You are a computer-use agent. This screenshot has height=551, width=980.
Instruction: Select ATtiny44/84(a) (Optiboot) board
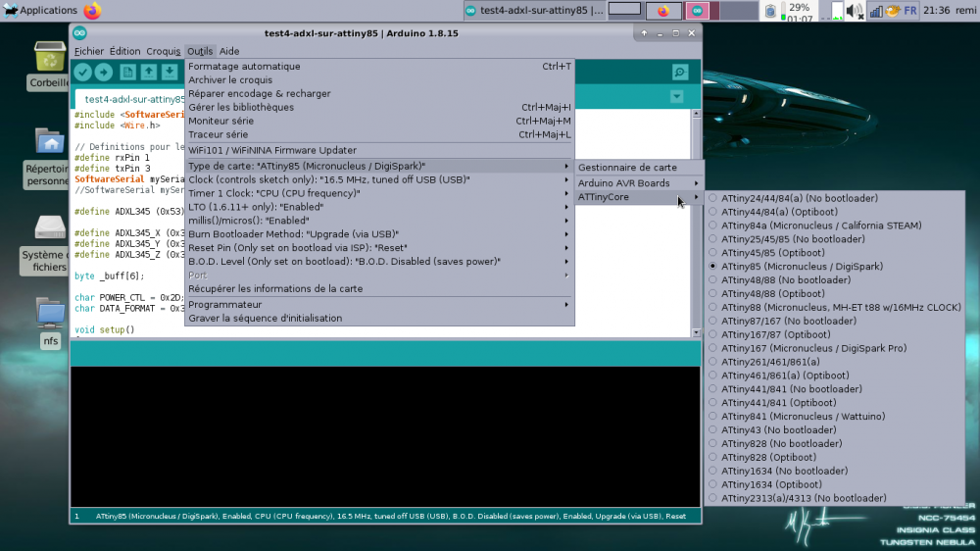coord(834,212)
